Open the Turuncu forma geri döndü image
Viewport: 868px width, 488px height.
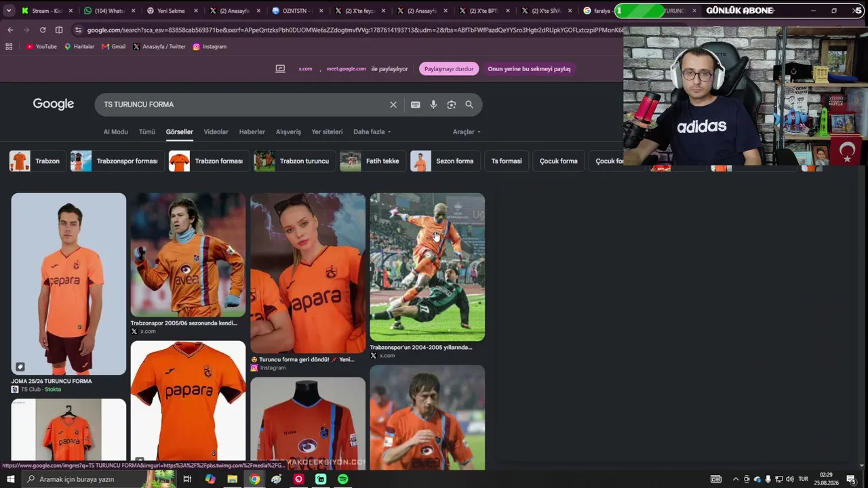[x=308, y=273]
